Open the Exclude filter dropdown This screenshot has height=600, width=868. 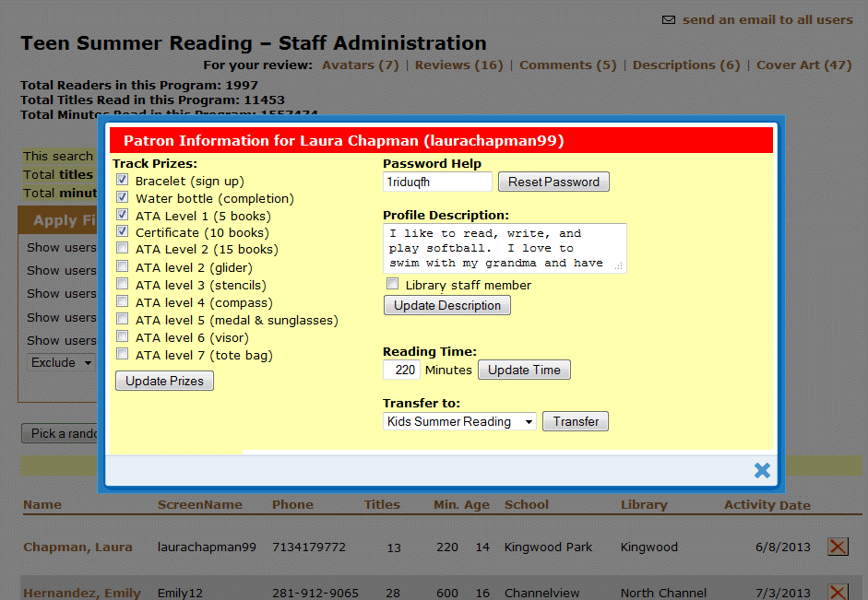(62, 363)
